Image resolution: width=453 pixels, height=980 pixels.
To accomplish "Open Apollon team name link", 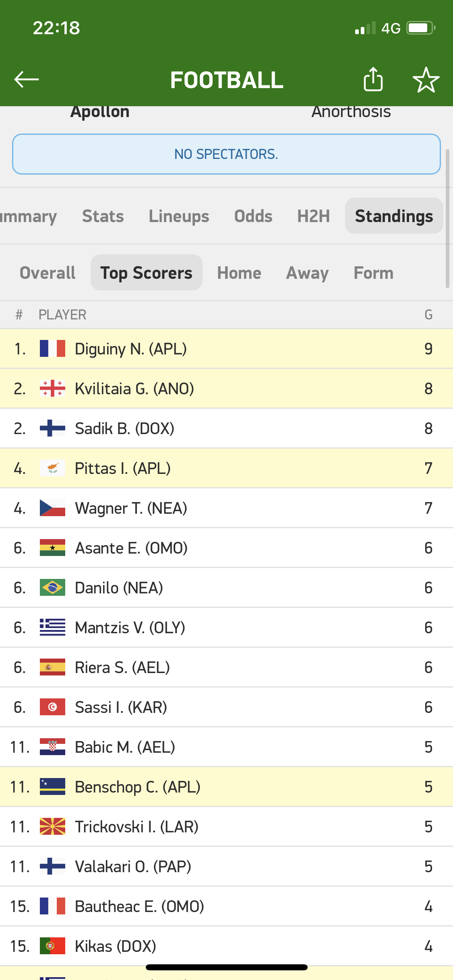I will 100,112.
